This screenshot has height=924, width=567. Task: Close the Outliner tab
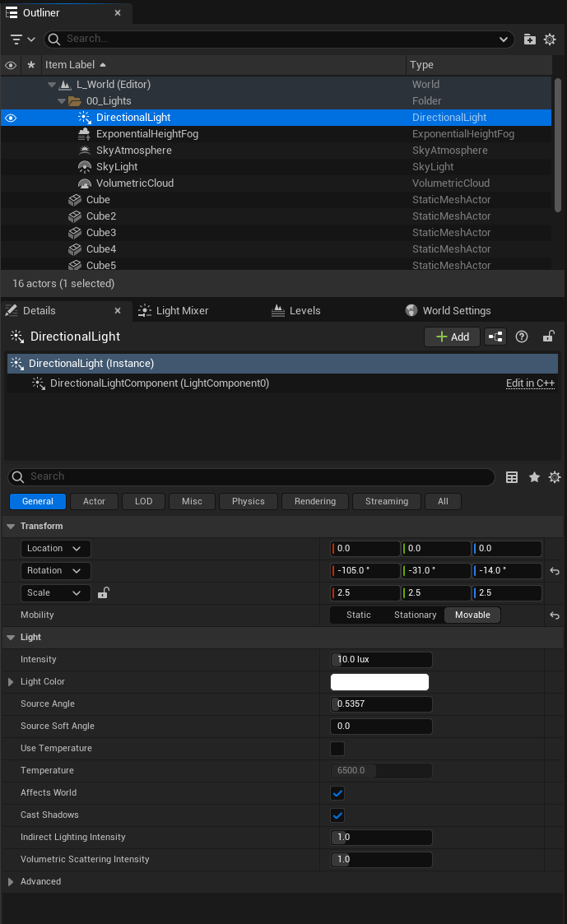(118, 13)
